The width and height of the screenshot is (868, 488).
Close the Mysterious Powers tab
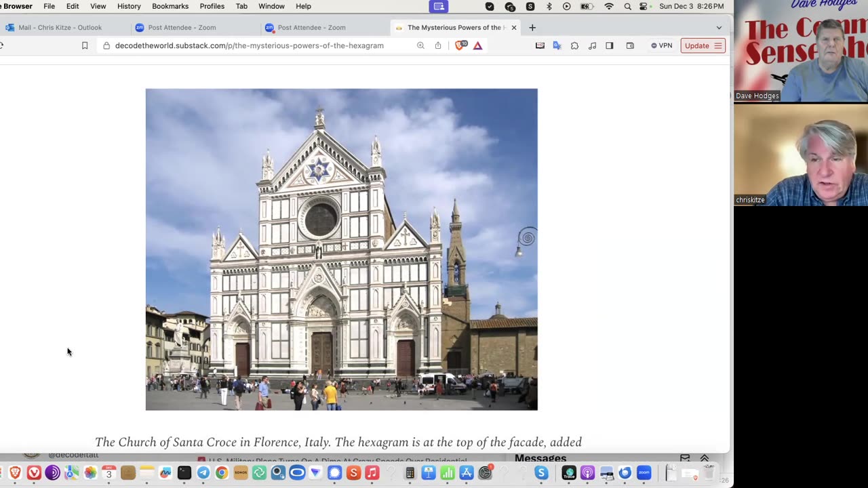click(514, 28)
